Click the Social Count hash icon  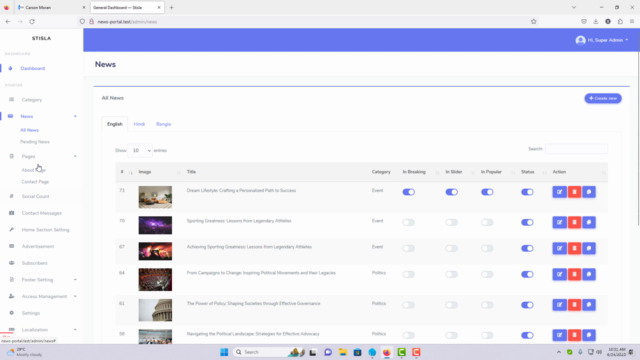pyautogui.click(x=11, y=196)
